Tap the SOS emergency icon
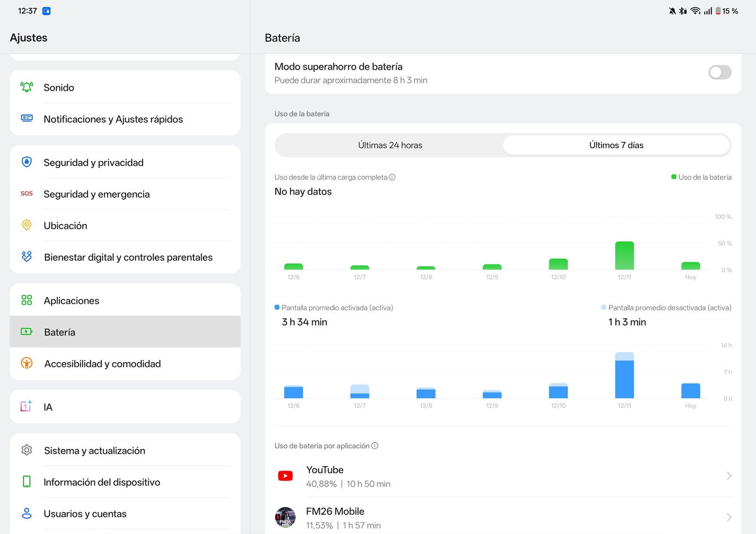 point(27,194)
